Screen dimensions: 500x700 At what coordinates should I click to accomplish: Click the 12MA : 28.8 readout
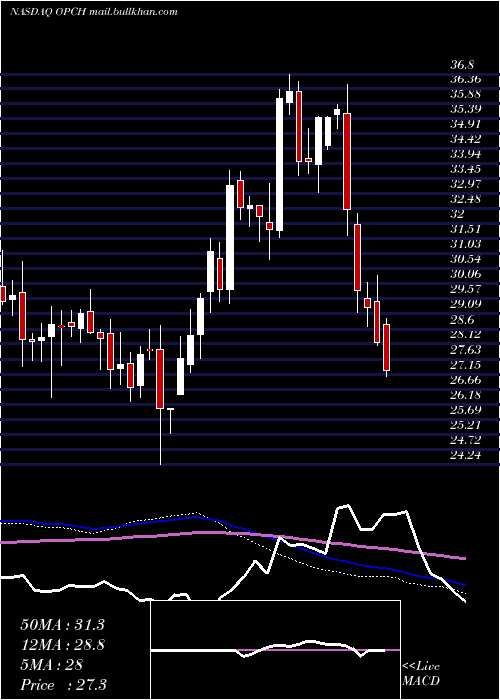62,645
